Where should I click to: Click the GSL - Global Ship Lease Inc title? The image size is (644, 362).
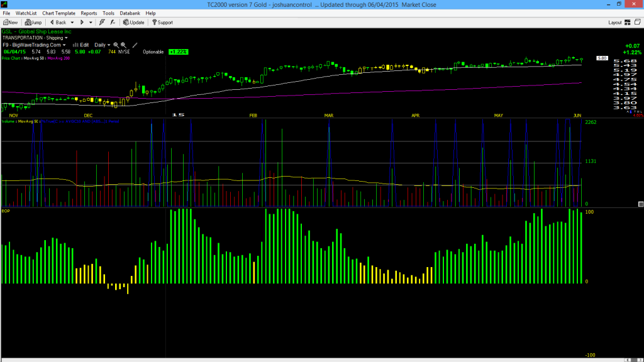pyautogui.click(x=36, y=31)
